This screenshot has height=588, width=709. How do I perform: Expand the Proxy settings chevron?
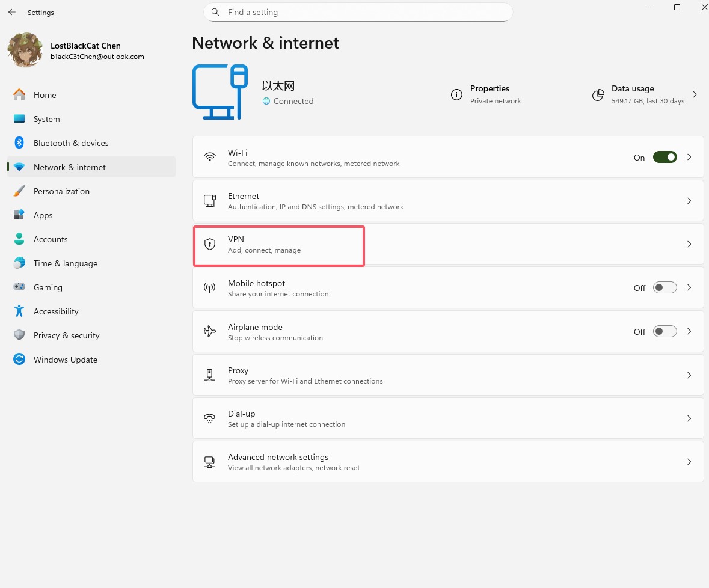689,375
